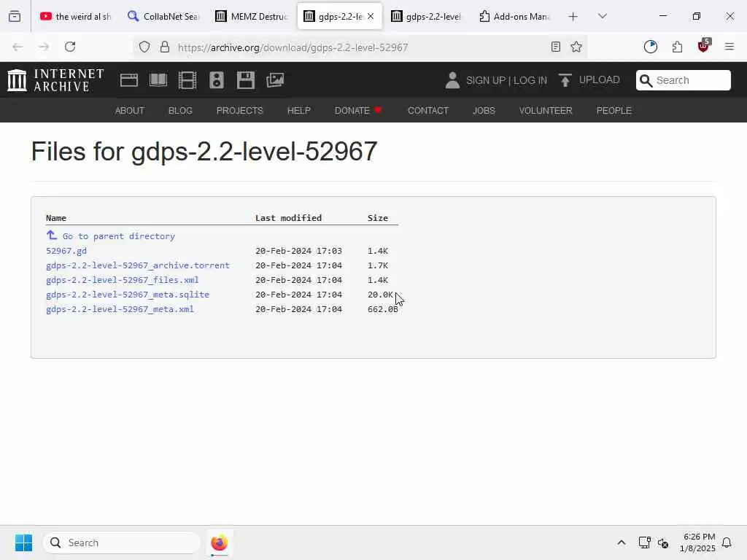Download the 52967.gd file
Viewport: 747px width, 560px height.
point(66,251)
